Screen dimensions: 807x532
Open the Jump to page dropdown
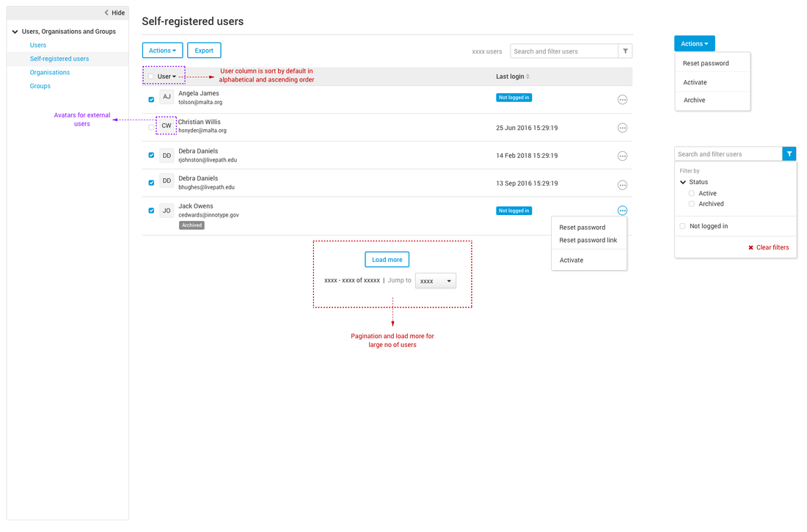coord(435,281)
